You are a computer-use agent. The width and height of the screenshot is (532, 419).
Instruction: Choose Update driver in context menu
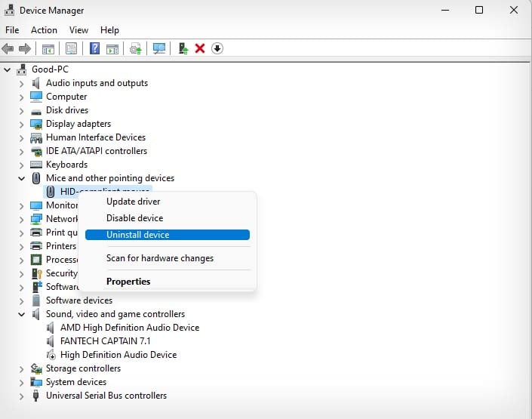(x=168, y=202)
